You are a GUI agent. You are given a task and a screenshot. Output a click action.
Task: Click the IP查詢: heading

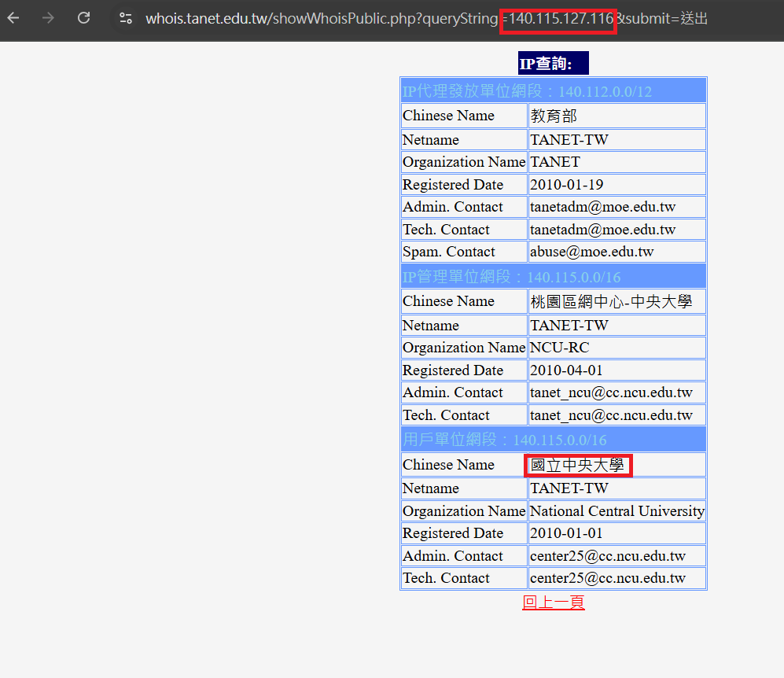(553, 63)
